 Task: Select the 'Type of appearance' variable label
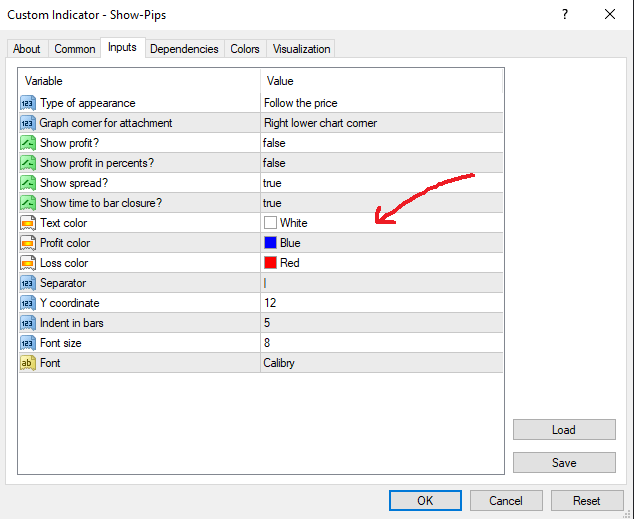click(x=88, y=103)
